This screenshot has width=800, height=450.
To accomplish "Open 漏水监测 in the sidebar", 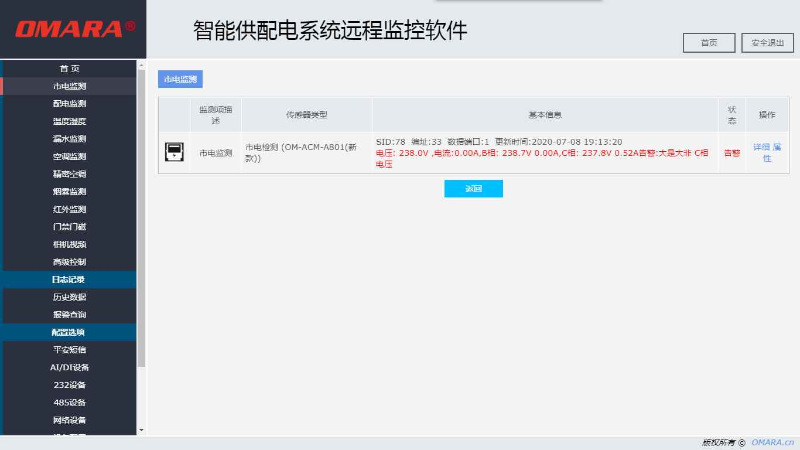I will click(69, 139).
